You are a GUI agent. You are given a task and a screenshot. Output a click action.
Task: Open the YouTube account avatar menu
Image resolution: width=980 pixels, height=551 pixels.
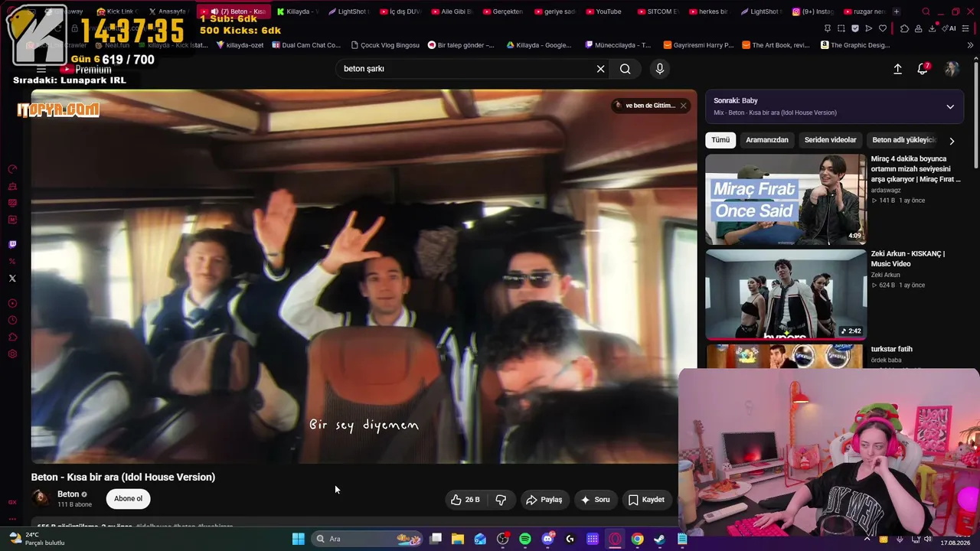coord(952,69)
